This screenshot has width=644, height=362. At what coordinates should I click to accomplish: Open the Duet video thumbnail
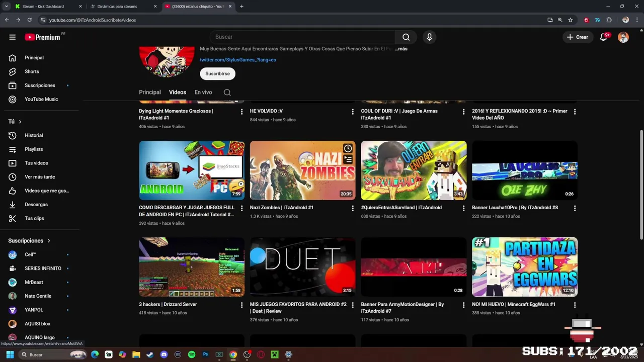click(302, 267)
